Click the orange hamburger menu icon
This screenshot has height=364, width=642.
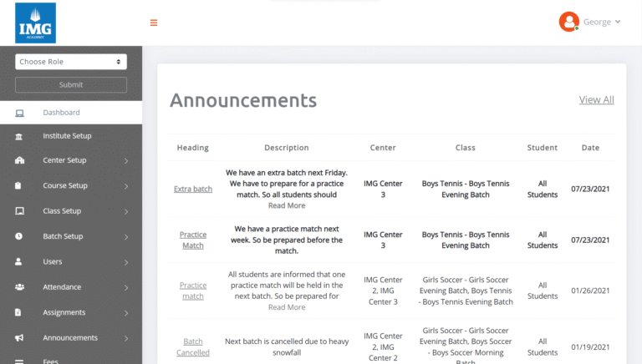154,23
